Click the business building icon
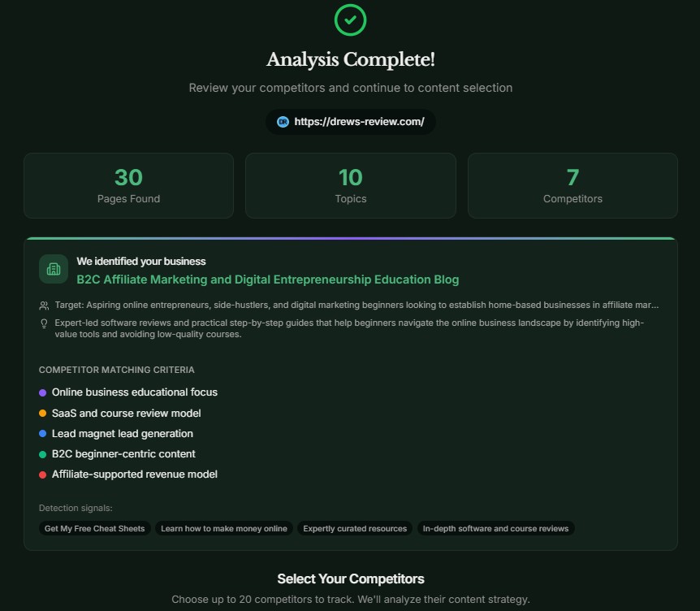 point(54,269)
